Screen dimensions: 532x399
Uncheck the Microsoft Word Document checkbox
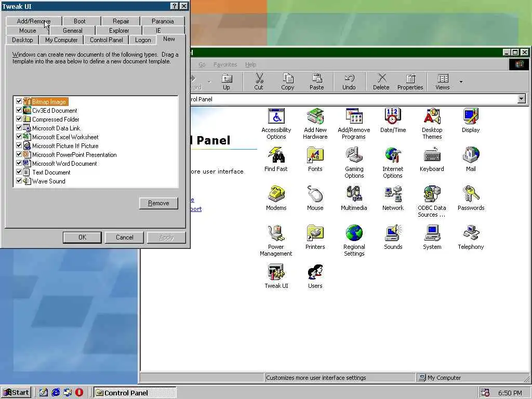[x=19, y=163]
